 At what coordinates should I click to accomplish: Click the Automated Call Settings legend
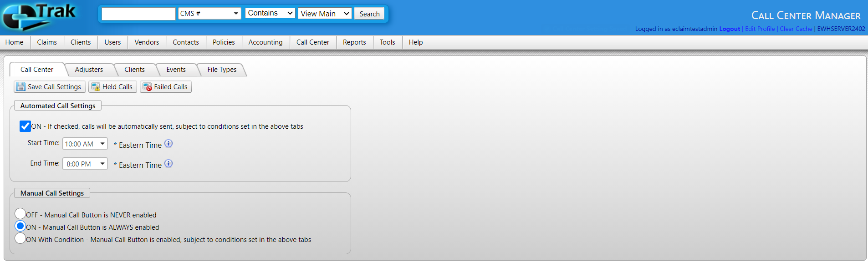58,106
